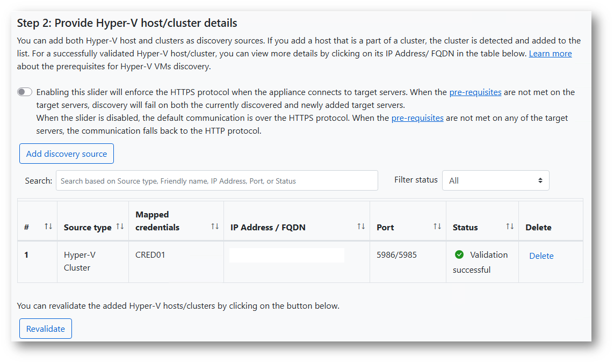Sort by IP Address / FQDN arrows

coord(361,227)
